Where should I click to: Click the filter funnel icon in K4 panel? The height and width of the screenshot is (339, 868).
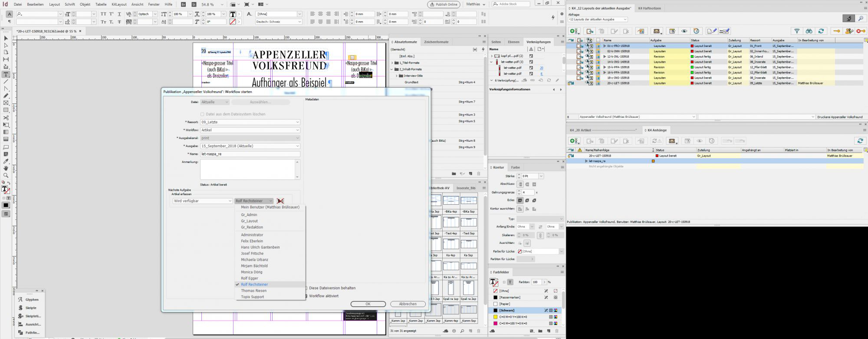pos(797,31)
